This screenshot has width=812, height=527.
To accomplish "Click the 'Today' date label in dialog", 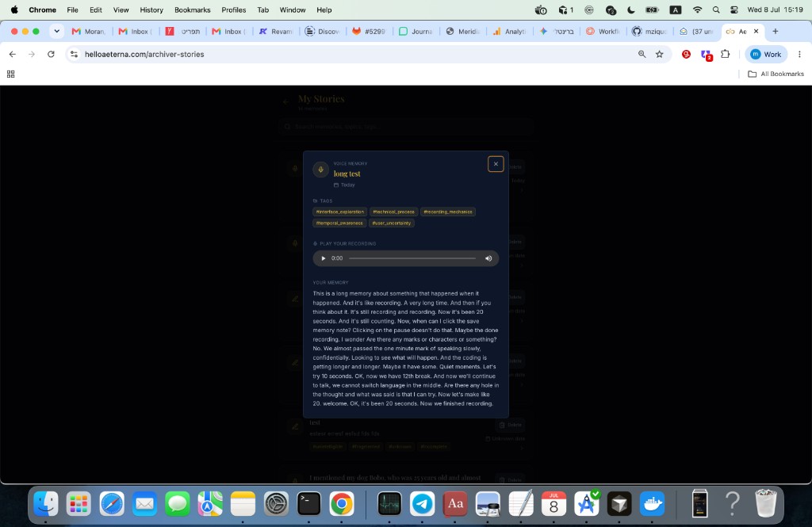I will click(x=347, y=185).
